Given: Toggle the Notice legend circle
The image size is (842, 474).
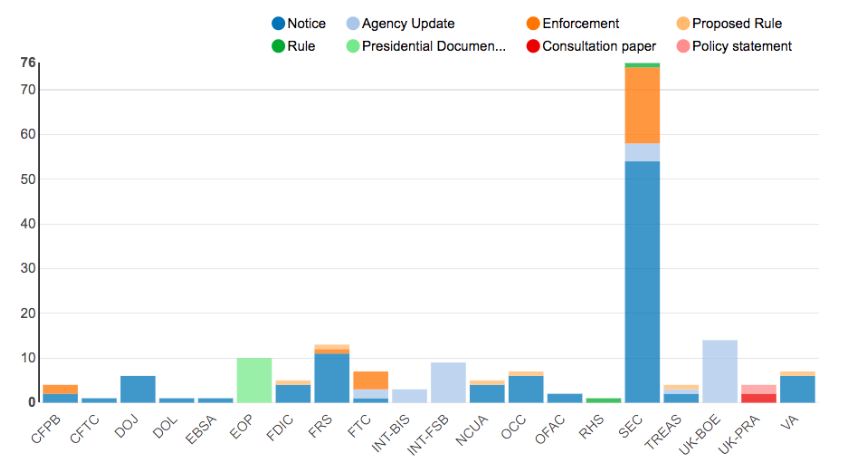Looking at the screenshot, I should coord(278,24).
